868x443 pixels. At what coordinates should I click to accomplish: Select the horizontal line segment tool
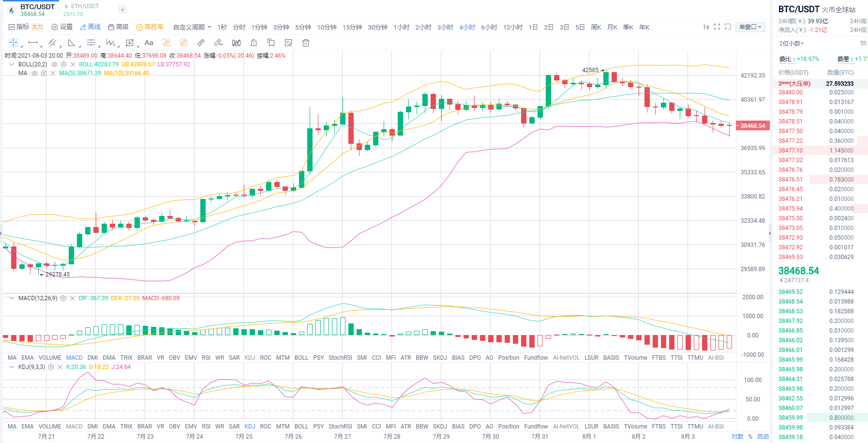click(32, 43)
